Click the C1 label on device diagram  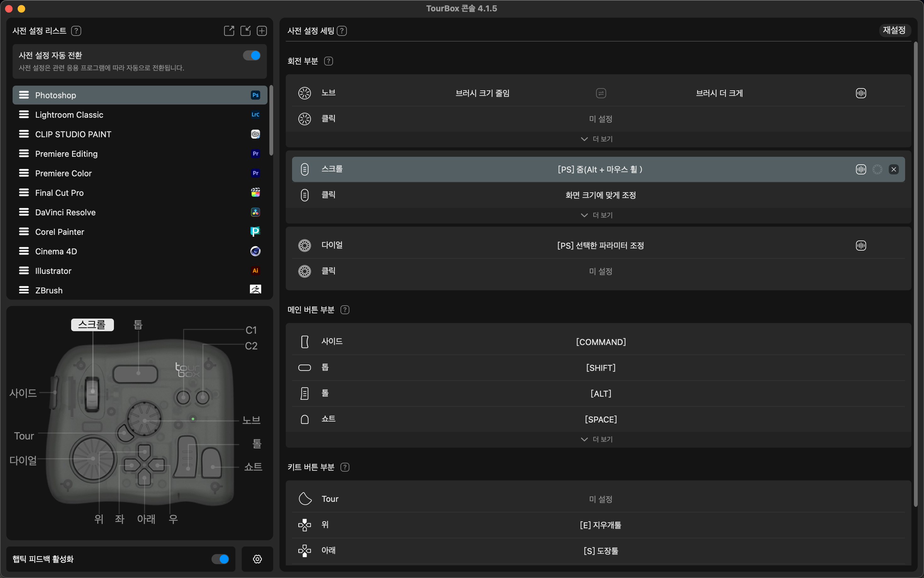[x=251, y=330]
